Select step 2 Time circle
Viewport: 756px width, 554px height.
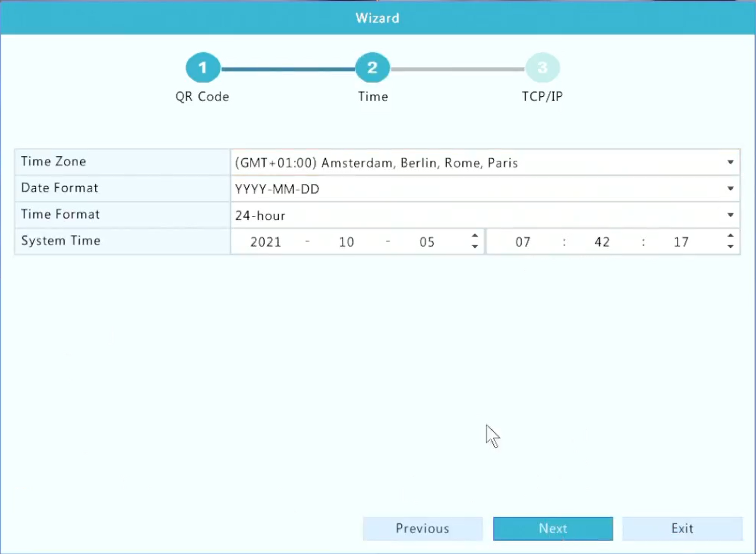(372, 68)
